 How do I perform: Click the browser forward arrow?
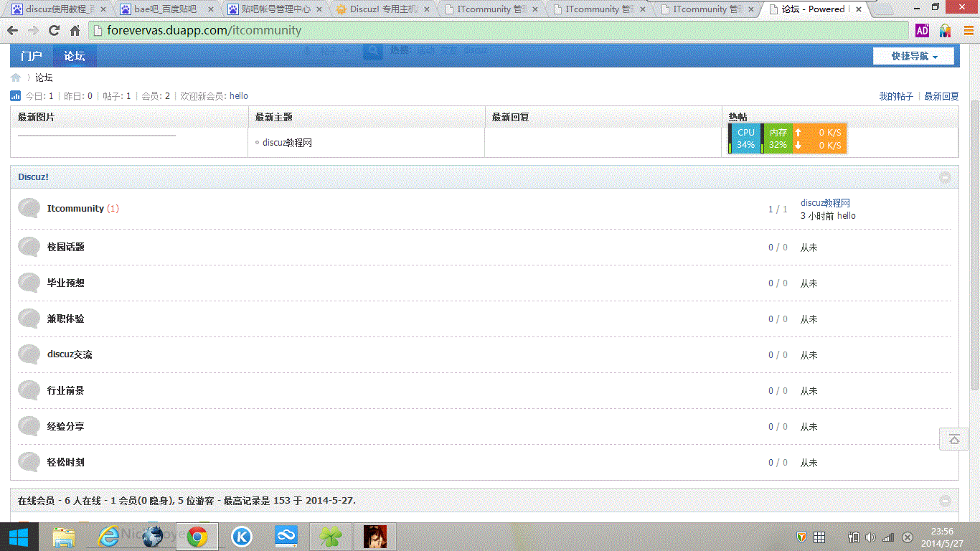pos(33,31)
